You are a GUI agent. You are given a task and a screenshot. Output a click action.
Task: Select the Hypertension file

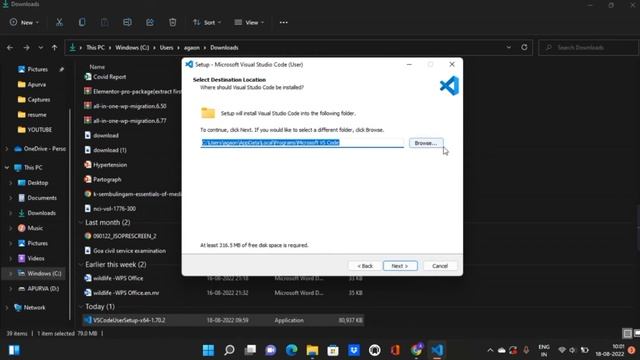point(110,165)
